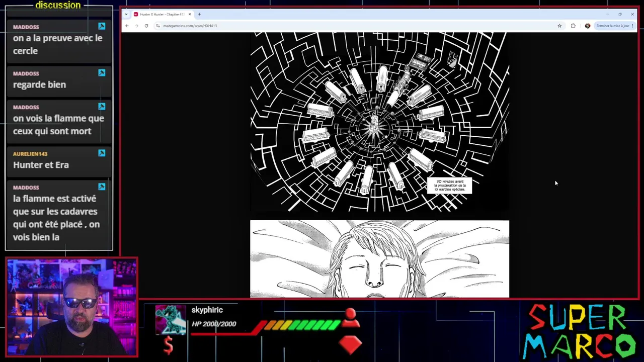The height and width of the screenshot is (362, 644).
Task: Click the Terminer la mise à jour button
Action: pyautogui.click(x=614, y=26)
